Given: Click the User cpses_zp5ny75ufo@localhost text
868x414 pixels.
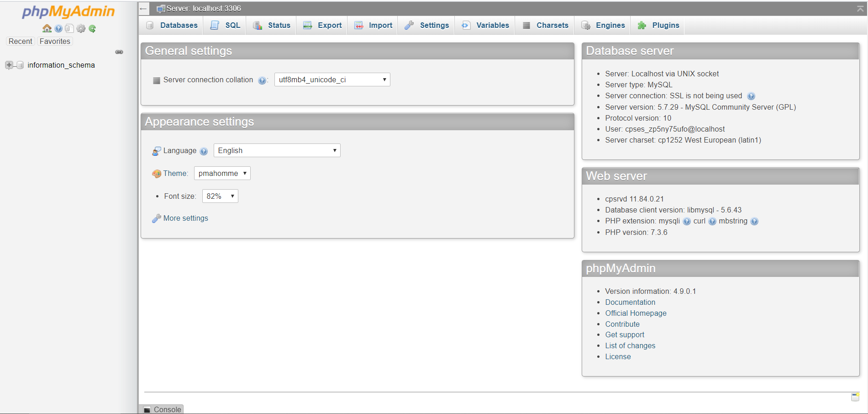Looking at the screenshot, I should [665, 129].
